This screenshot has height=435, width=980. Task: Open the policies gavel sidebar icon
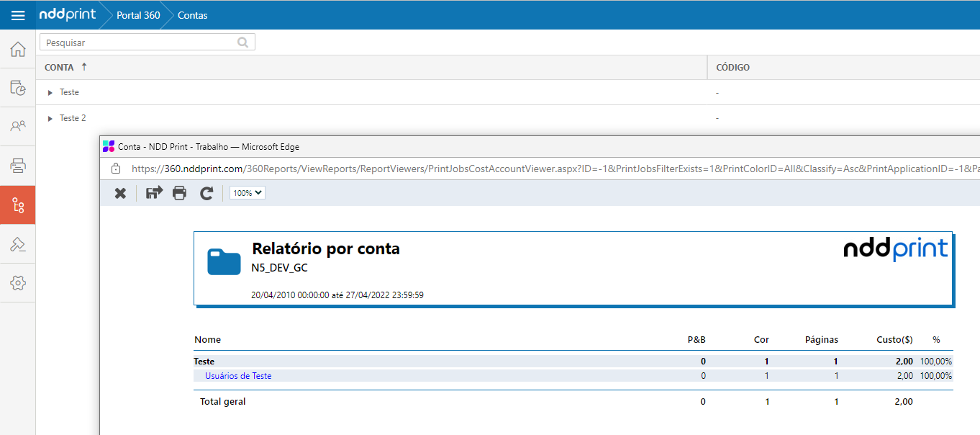18,245
